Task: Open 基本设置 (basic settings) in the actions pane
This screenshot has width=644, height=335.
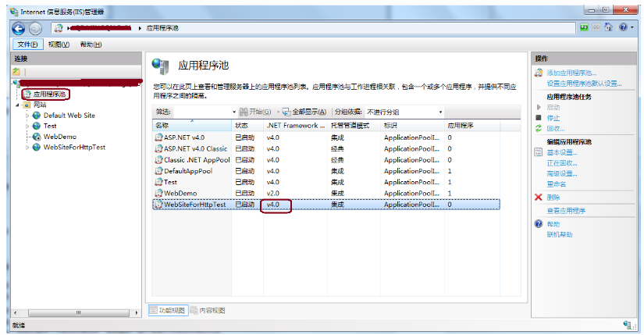Action: (561, 153)
